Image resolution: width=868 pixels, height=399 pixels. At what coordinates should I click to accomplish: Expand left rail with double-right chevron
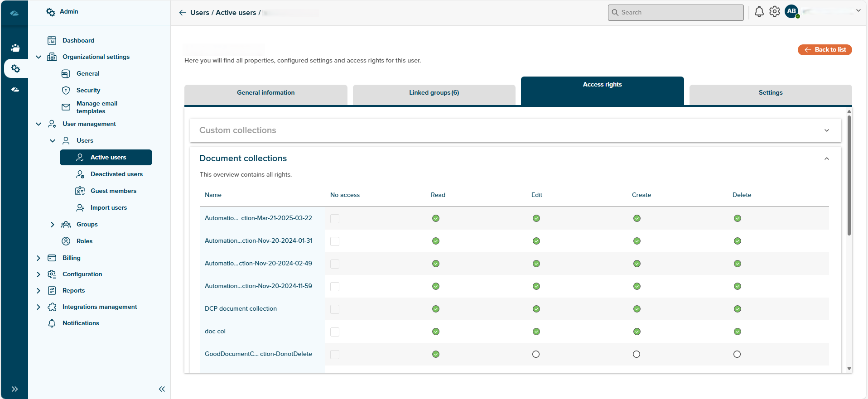pos(15,389)
